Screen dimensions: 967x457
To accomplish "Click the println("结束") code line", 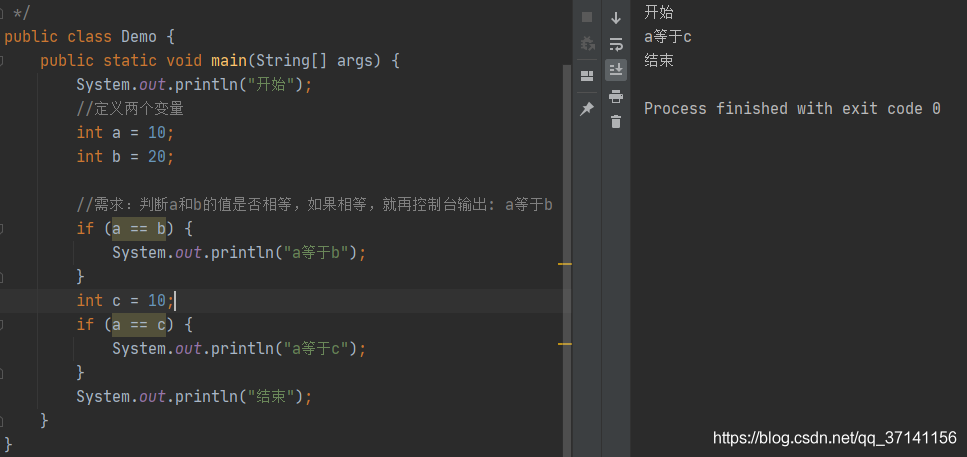I will tap(194, 397).
